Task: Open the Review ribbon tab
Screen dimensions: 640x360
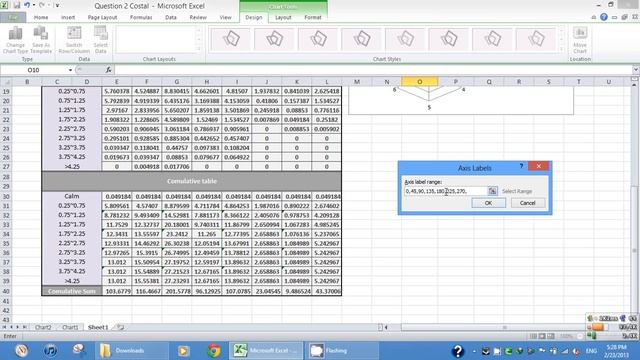Action: pyautogui.click(x=198, y=17)
